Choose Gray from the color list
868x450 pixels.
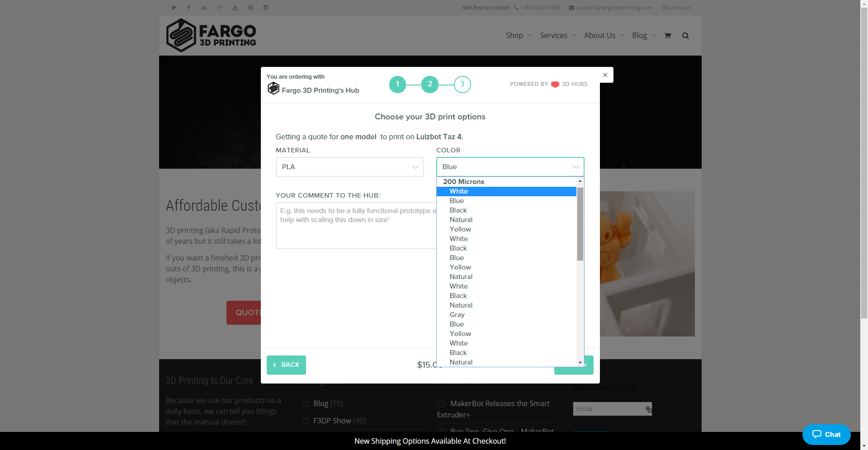pyautogui.click(x=457, y=315)
